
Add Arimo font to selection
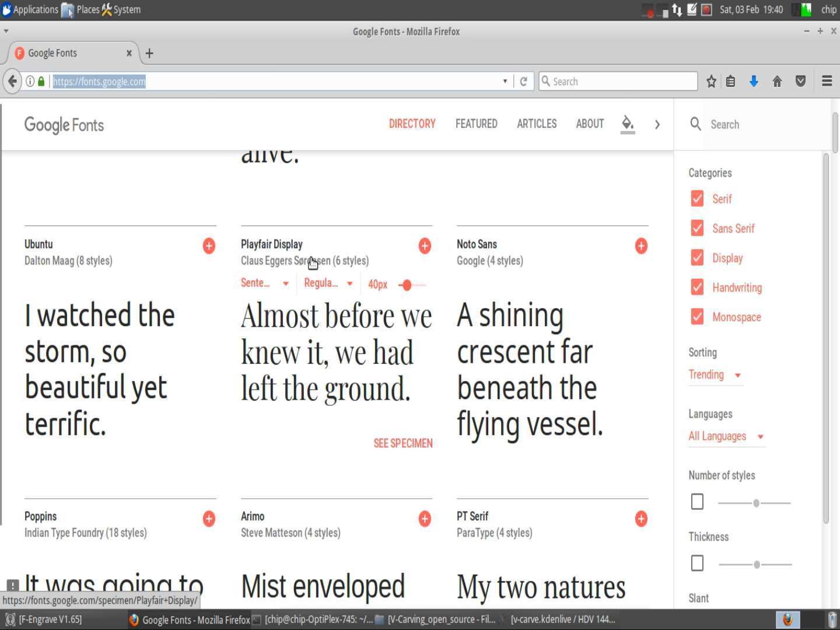pyautogui.click(x=425, y=519)
